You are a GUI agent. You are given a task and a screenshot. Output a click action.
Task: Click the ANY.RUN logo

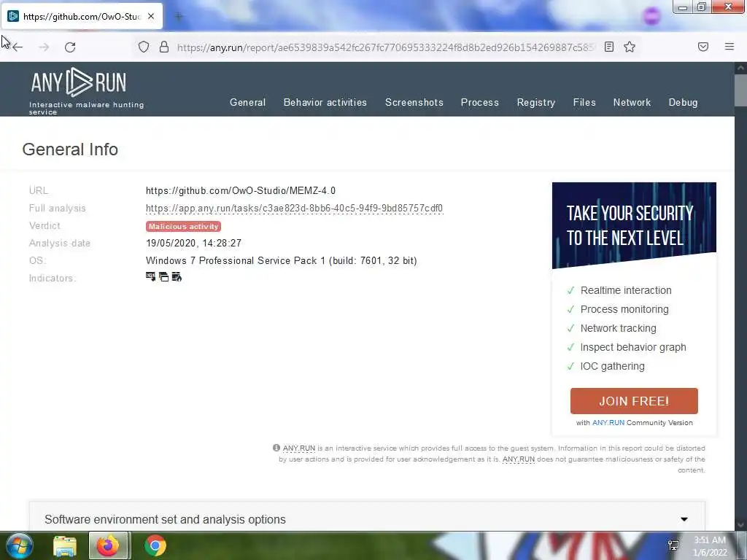[79, 82]
